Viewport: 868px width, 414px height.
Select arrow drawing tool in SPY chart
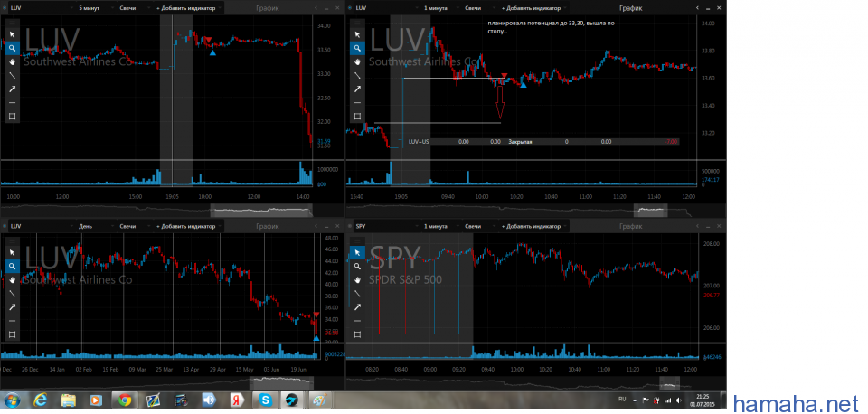tap(358, 307)
